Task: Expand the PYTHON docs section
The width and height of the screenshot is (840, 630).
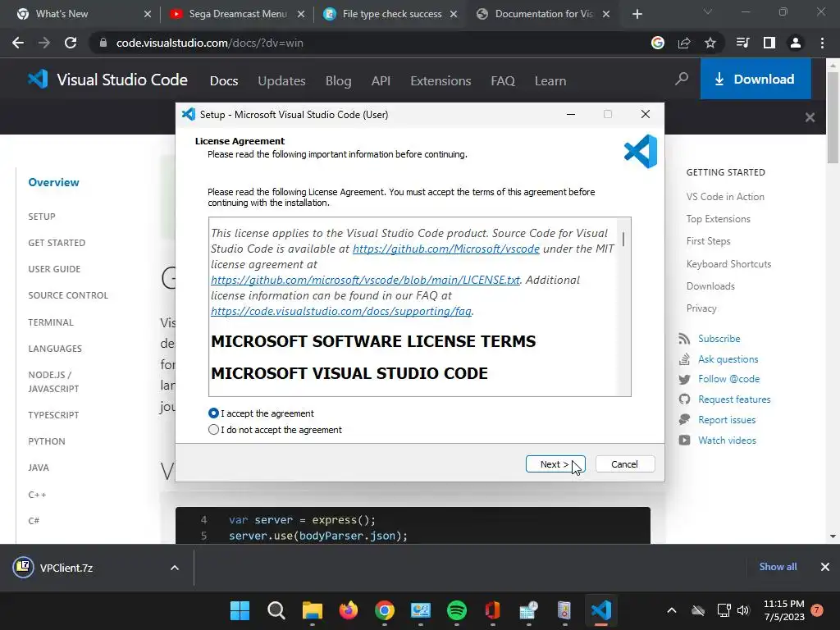Action: (x=47, y=441)
